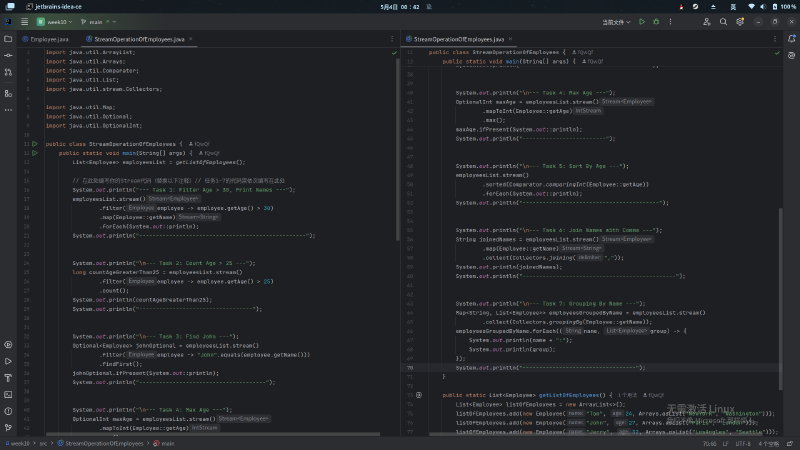The width and height of the screenshot is (800, 450).
Task: Close left StreamOperationOfEmployees.java tab
Action: click(x=191, y=39)
